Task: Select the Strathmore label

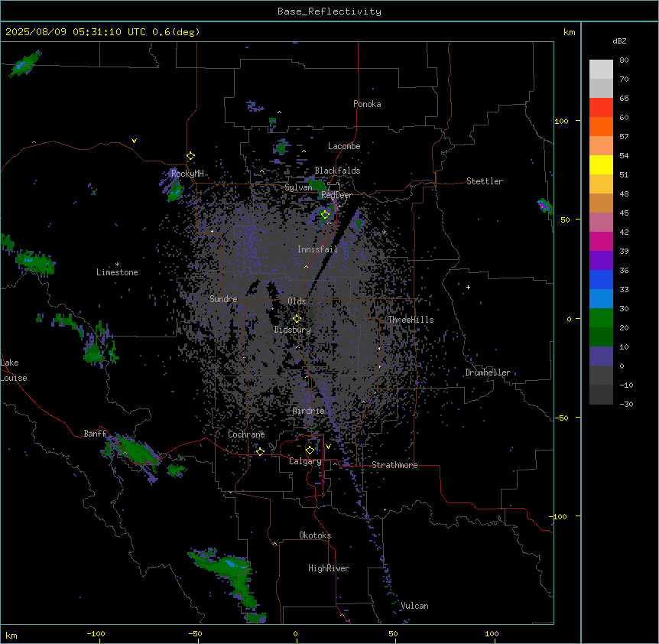Action: (x=394, y=465)
